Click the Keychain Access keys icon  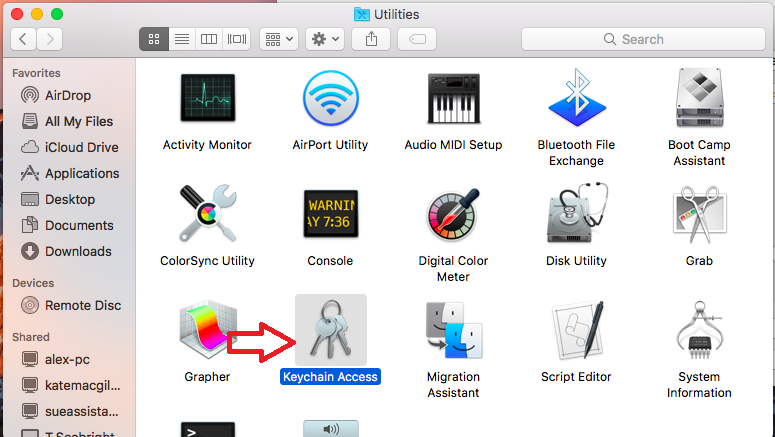coord(331,330)
